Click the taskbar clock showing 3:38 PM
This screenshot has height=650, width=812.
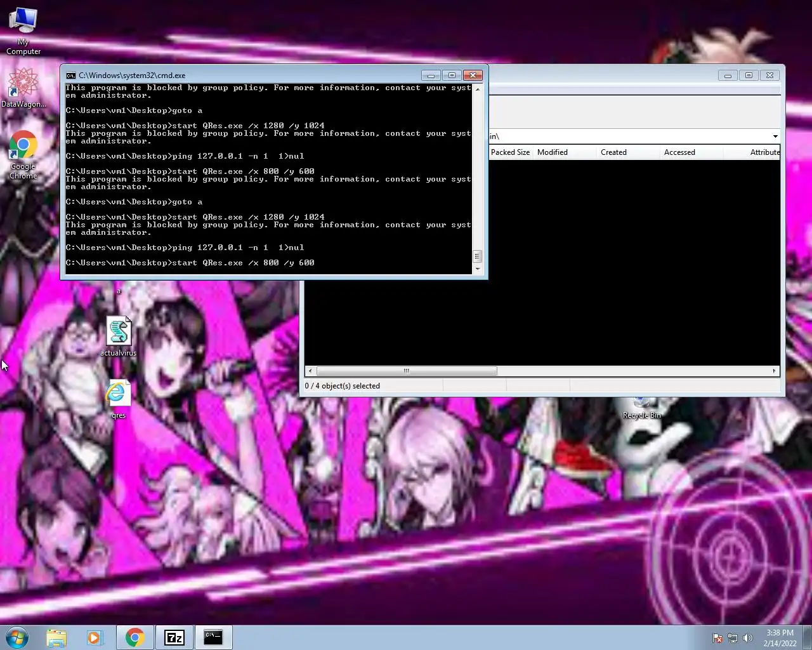click(780, 638)
